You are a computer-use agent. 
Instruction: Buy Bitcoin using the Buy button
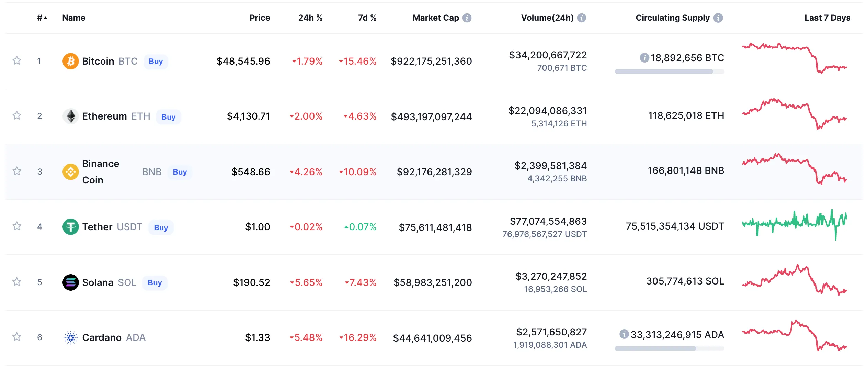point(156,62)
